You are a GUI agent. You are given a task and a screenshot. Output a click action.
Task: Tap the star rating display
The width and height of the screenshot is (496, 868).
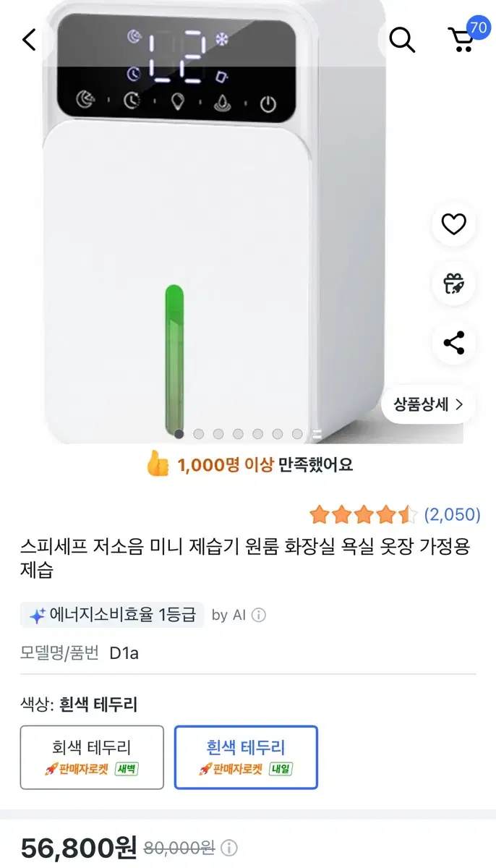point(364,515)
